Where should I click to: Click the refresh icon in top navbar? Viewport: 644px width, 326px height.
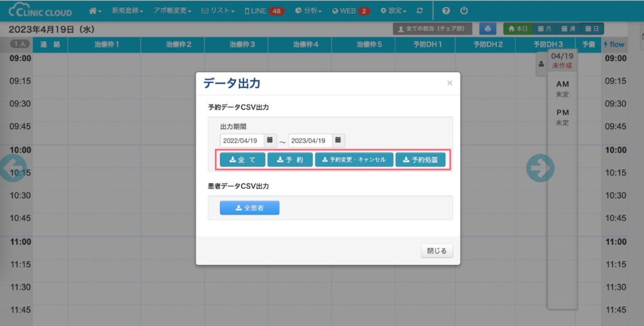pyautogui.click(x=419, y=11)
